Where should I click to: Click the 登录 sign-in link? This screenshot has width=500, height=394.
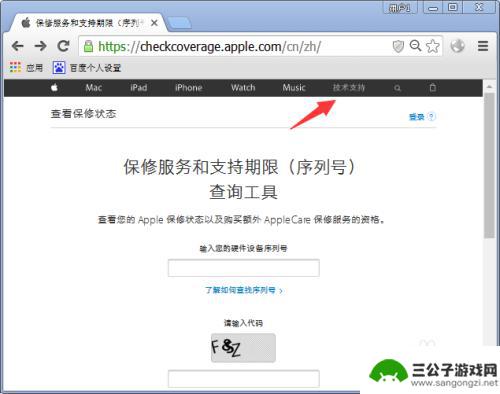click(x=416, y=117)
